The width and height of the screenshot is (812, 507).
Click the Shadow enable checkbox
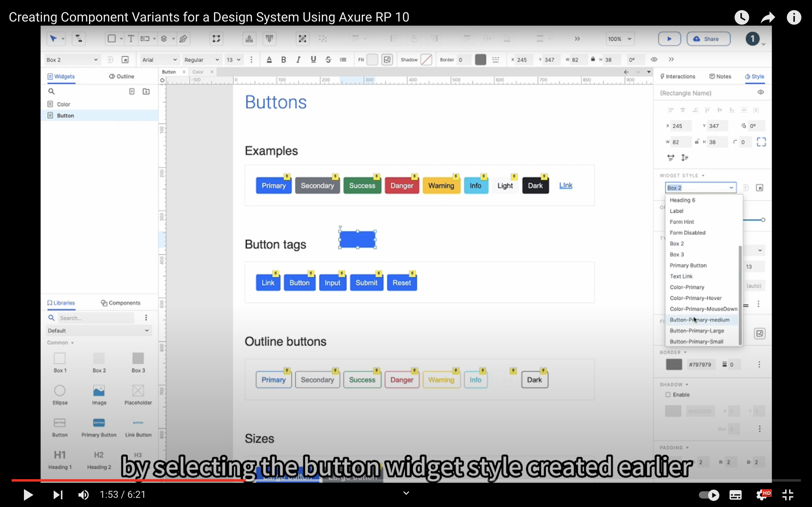click(x=668, y=395)
